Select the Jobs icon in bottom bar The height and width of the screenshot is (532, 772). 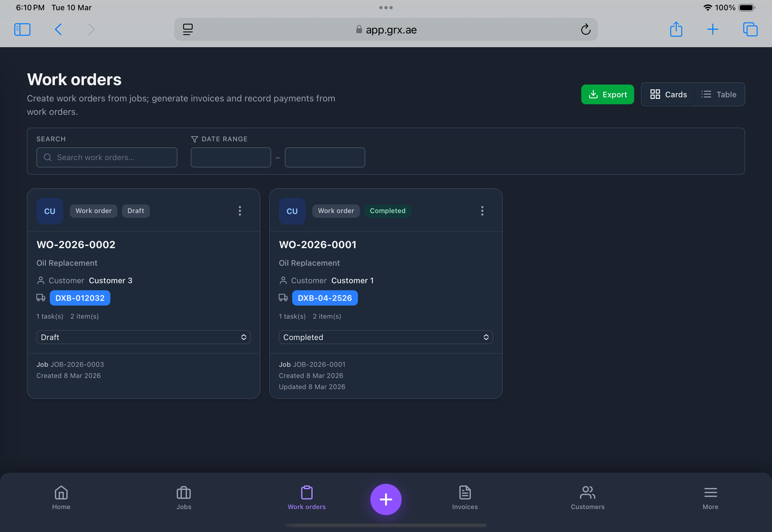tap(183, 499)
